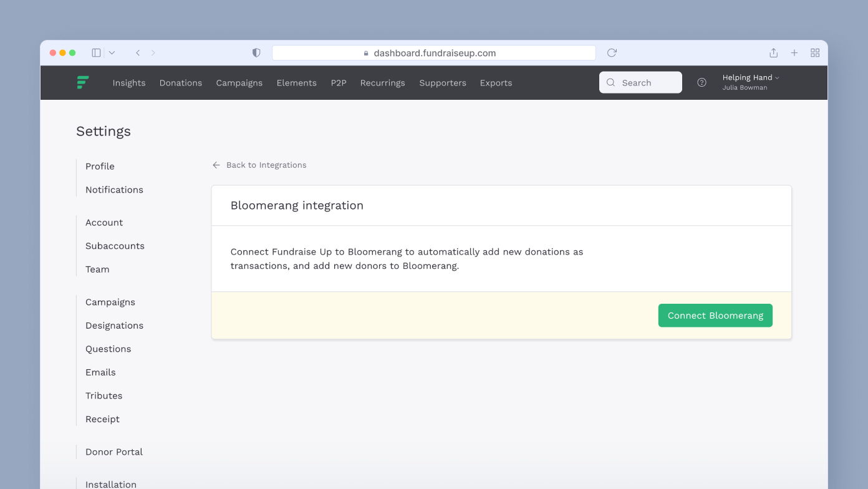
Task: Open the Recurrings menu
Action: click(x=383, y=83)
